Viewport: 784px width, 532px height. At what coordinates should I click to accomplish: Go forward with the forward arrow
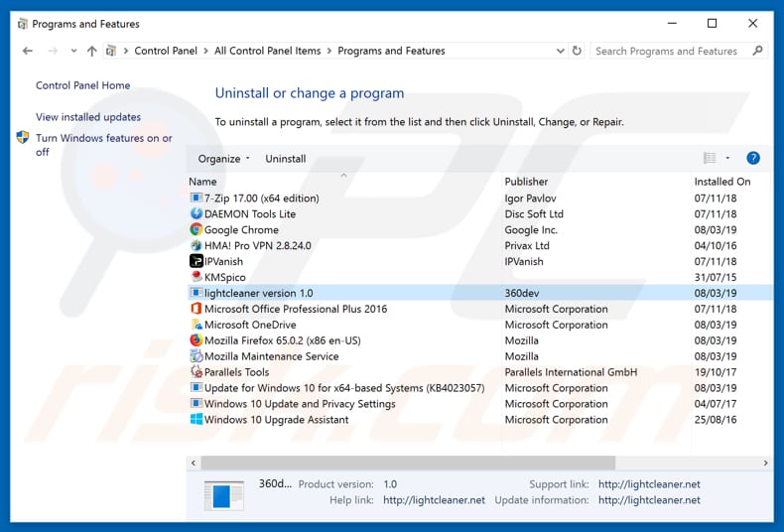[53, 51]
